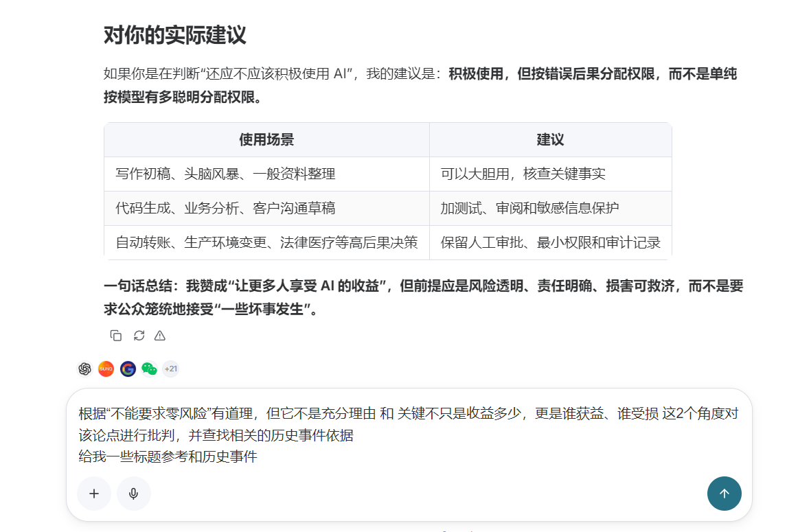
Task: Add an attachment with the plus button
Action: point(94,494)
